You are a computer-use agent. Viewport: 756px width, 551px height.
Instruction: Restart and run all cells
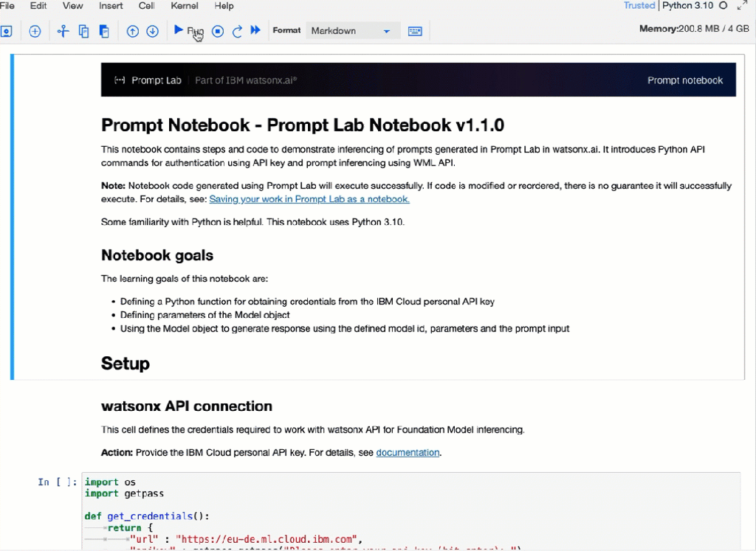[x=255, y=31]
